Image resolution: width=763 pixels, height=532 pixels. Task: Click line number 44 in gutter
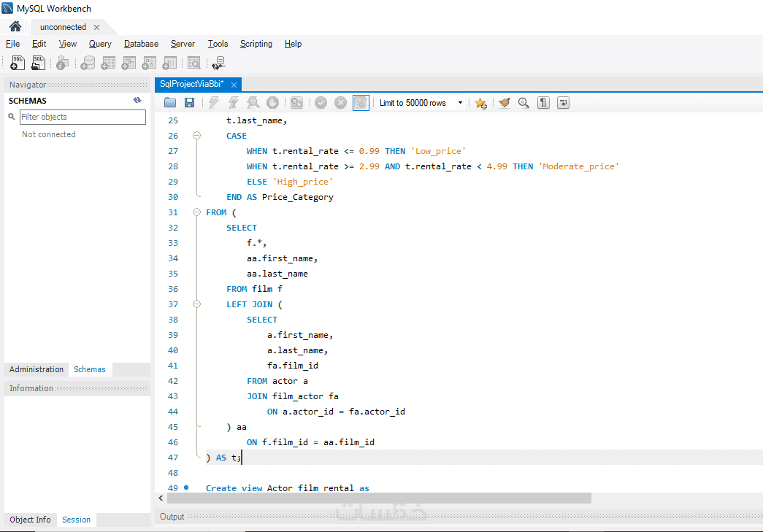coord(173,412)
